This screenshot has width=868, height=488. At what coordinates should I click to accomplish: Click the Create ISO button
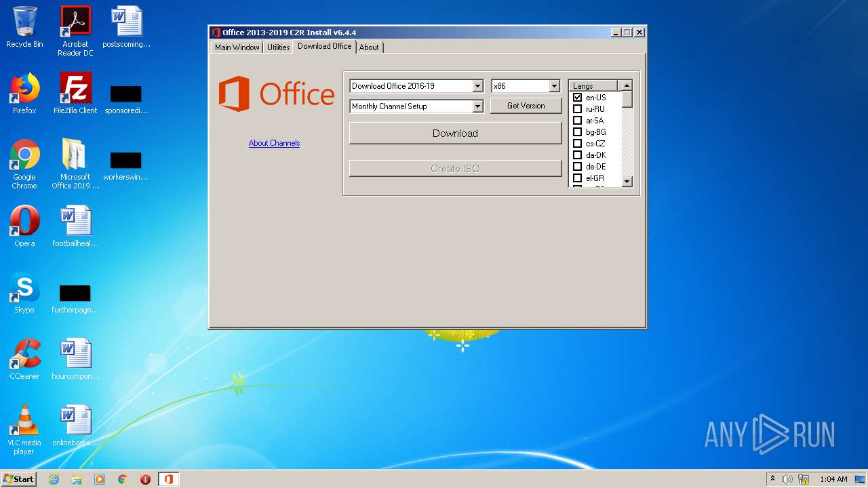click(x=456, y=168)
